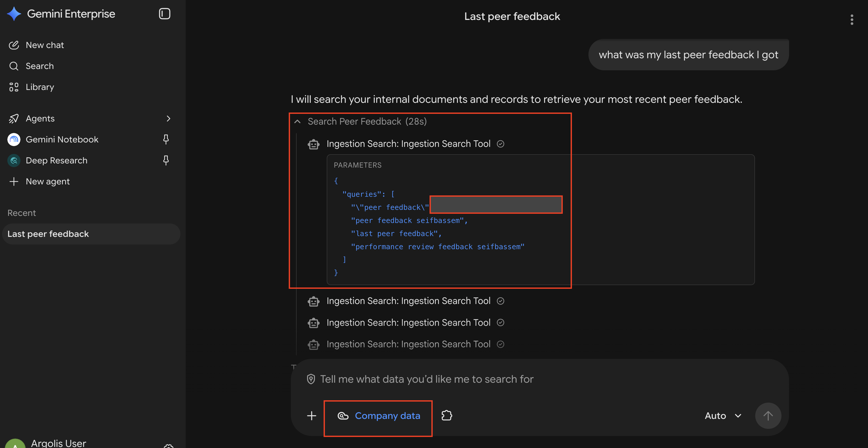
Task: Open the connectors puzzle-piece icon
Action: tap(447, 415)
